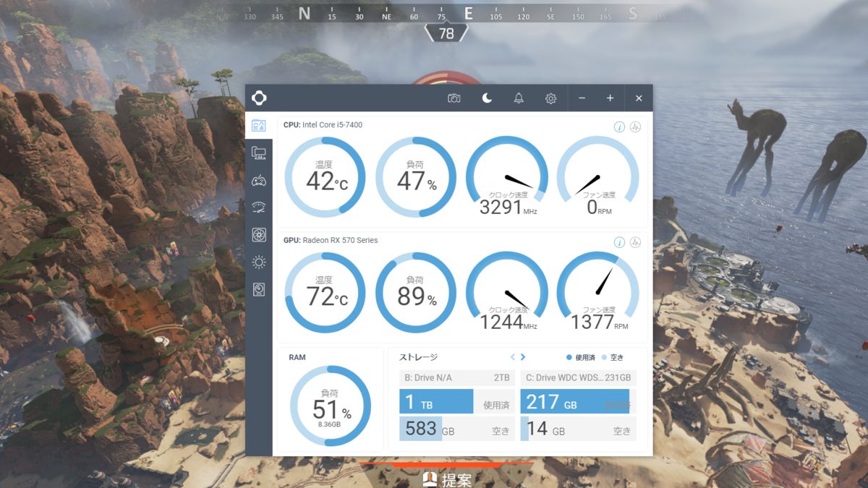Click the 空き legend entry
This screenshot has width=868, height=488.
(613, 357)
